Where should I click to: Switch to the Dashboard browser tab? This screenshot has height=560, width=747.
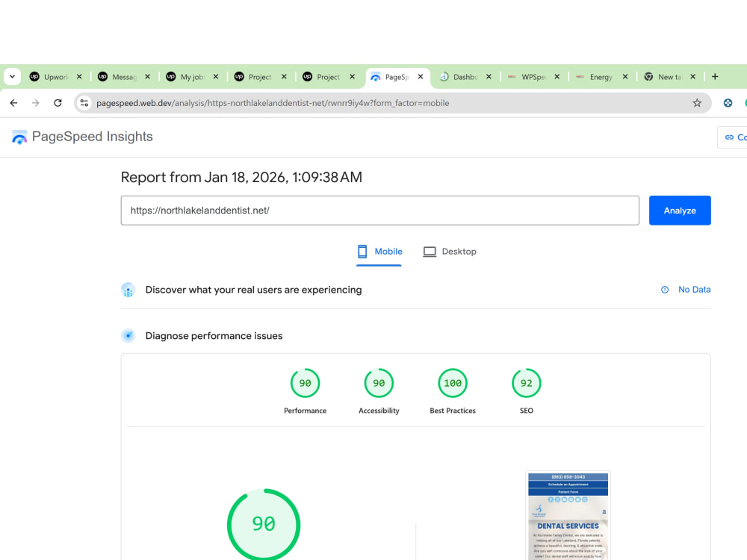coord(459,77)
